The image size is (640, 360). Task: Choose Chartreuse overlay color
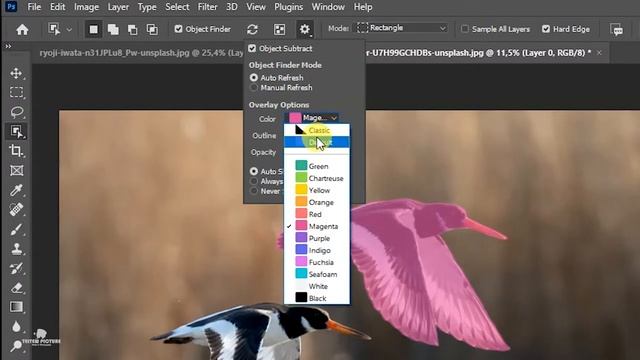pyautogui.click(x=317, y=178)
